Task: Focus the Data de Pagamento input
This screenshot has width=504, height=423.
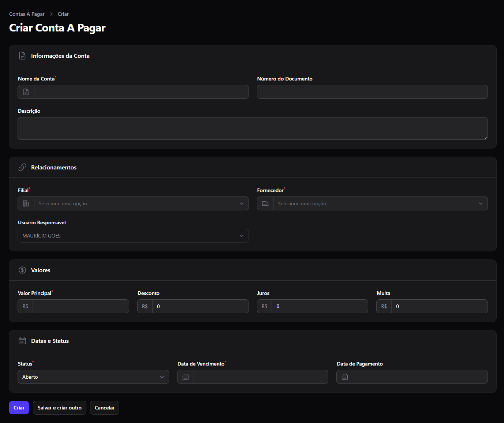Action: tap(420, 377)
